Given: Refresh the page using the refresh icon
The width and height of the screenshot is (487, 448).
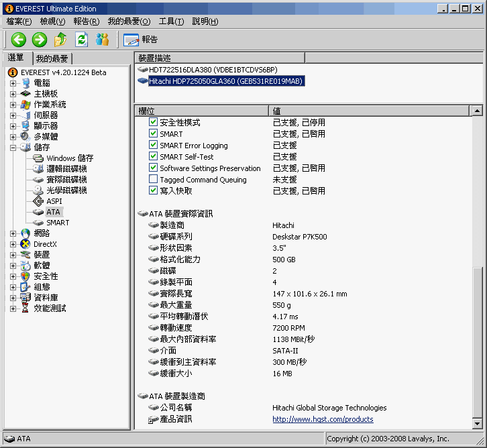Looking at the screenshot, I should point(81,40).
